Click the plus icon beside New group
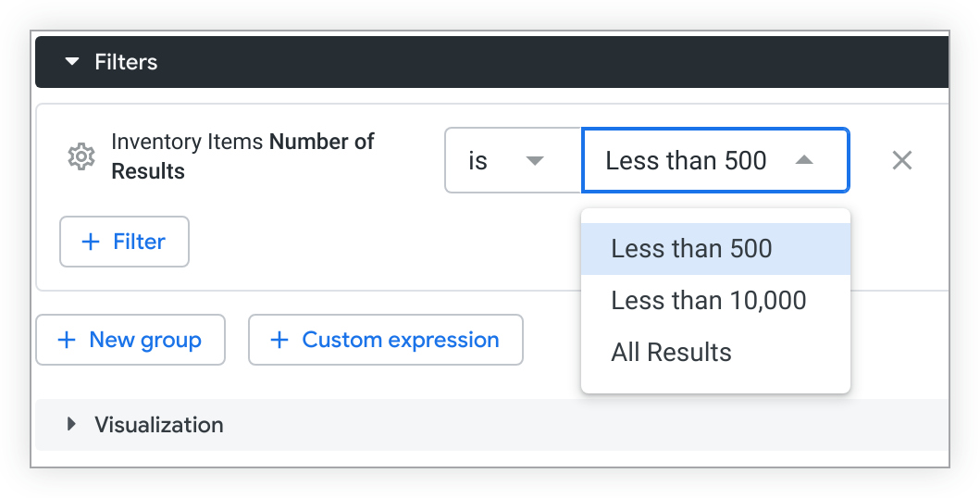The width and height of the screenshot is (980, 498). coord(67,340)
